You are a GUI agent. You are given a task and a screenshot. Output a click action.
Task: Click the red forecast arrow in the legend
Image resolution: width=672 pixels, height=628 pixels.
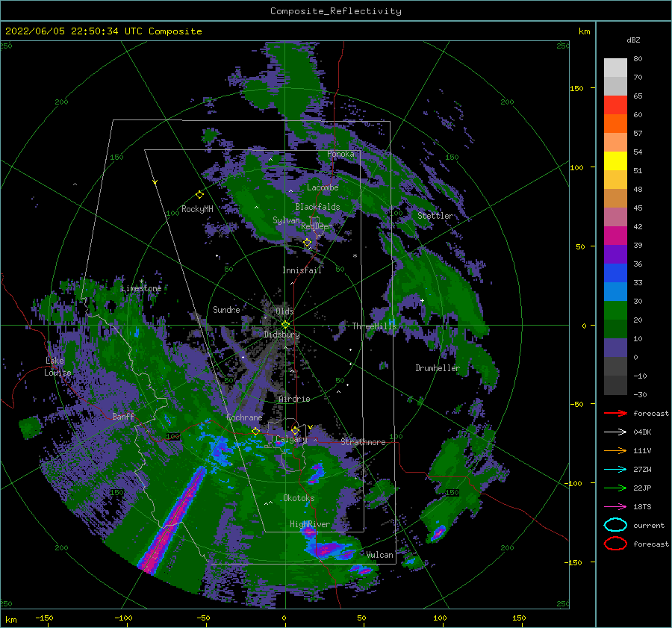(x=615, y=413)
